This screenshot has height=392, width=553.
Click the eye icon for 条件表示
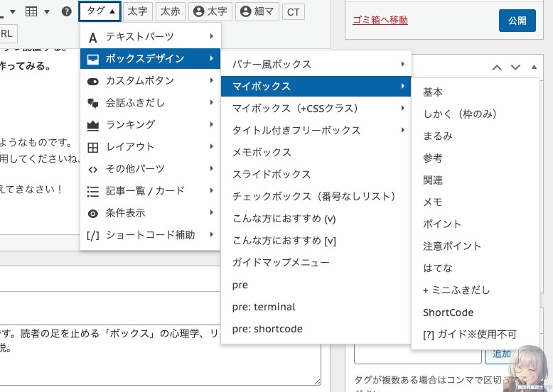92,213
